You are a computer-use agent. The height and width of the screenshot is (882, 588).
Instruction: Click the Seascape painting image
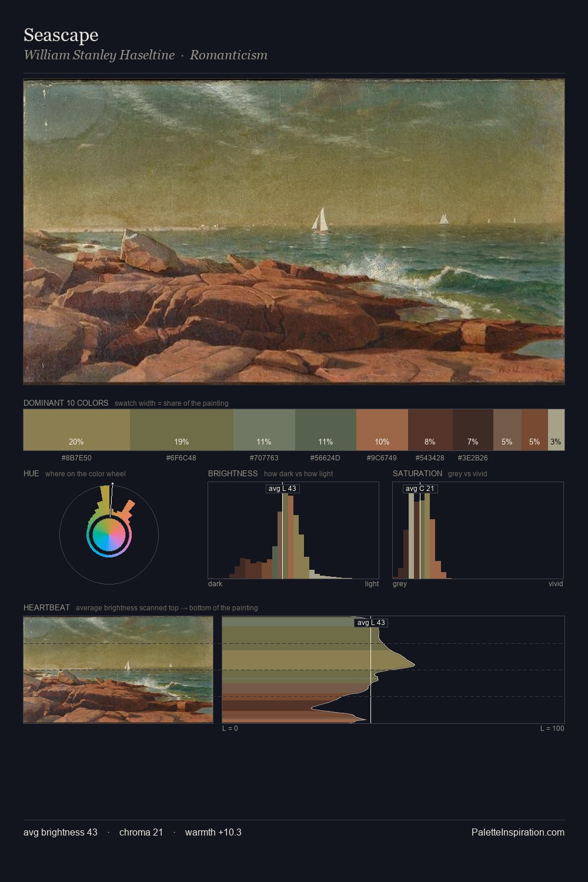(294, 232)
